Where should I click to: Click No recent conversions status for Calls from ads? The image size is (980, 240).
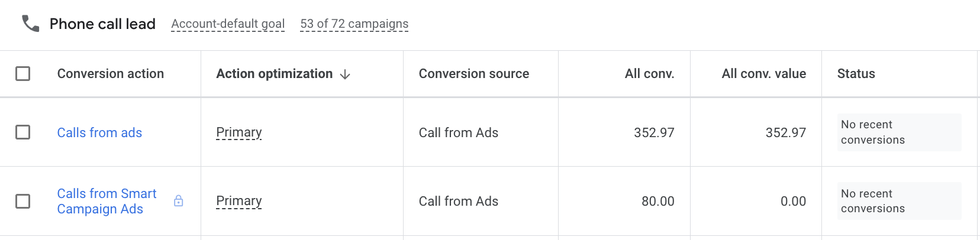[899, 132]
